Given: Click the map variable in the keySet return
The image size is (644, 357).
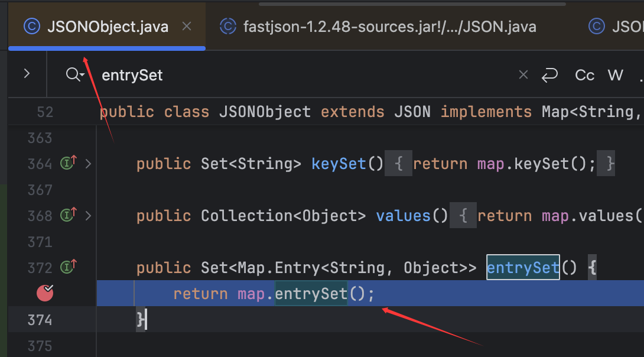Looking at the screenshot, I should pyautogui.click(x=490, y=164).
